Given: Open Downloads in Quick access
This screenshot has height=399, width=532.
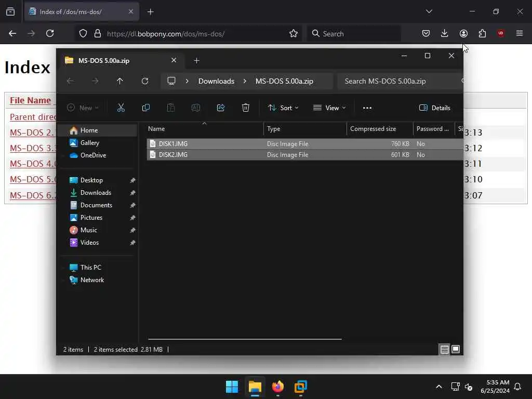Looking at the screenshot, I should 96,193.
